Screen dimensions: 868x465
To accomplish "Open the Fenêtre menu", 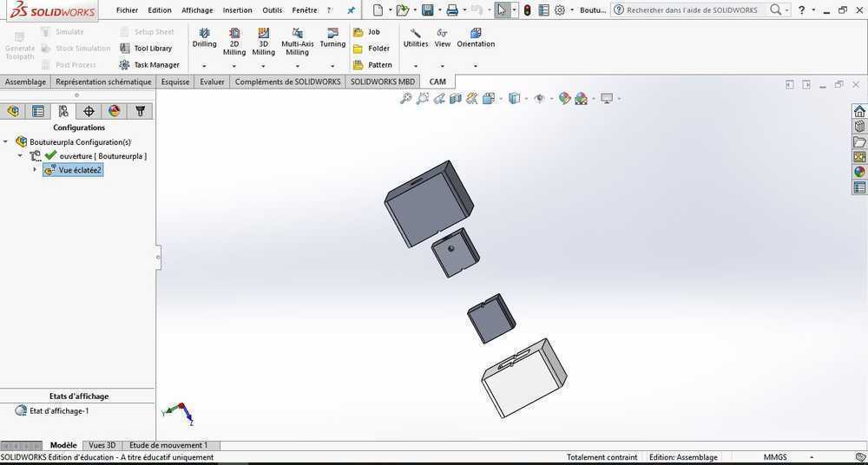I will coord(305,10).
